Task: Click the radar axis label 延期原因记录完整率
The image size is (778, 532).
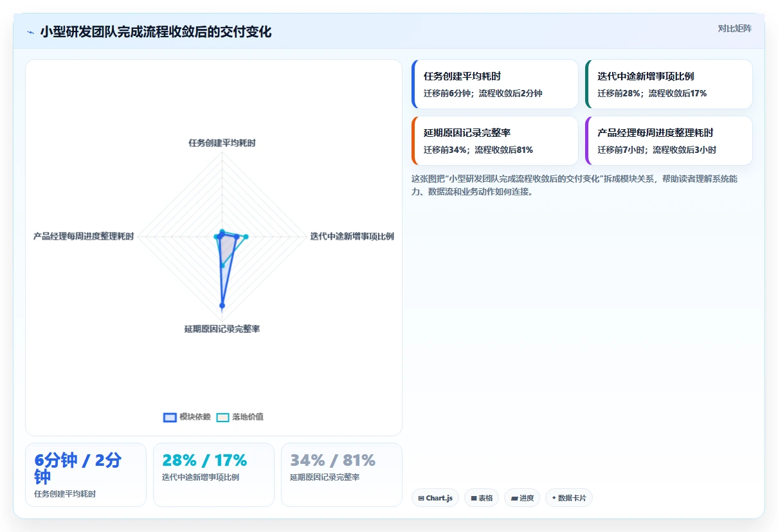Action: pos(222,328)
